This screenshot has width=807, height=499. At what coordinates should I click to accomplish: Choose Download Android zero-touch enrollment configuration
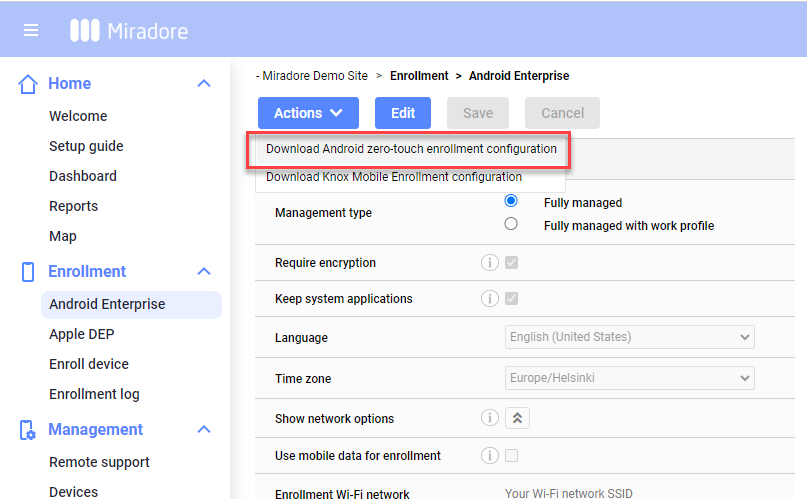pos(411,149)
